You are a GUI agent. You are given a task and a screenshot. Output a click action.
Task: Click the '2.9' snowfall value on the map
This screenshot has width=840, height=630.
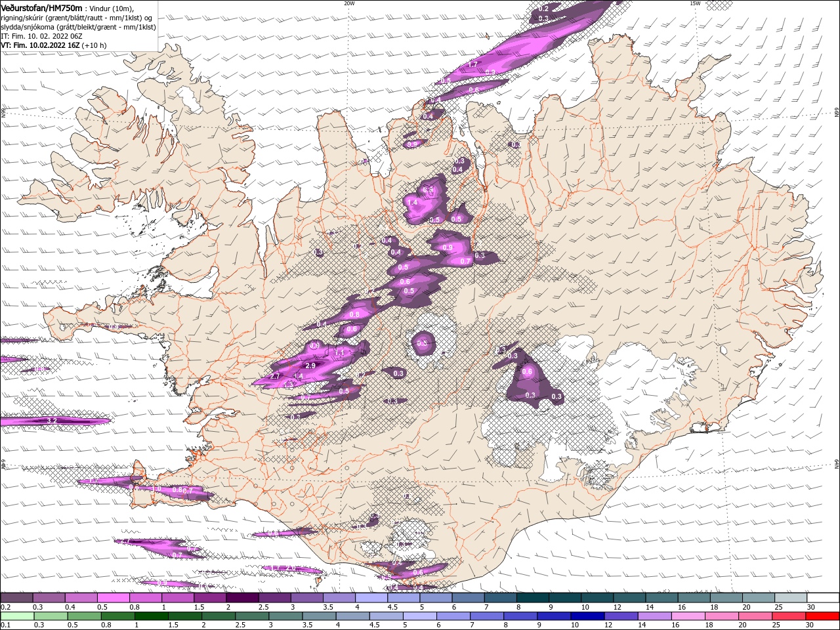click(x=311, y=366)
